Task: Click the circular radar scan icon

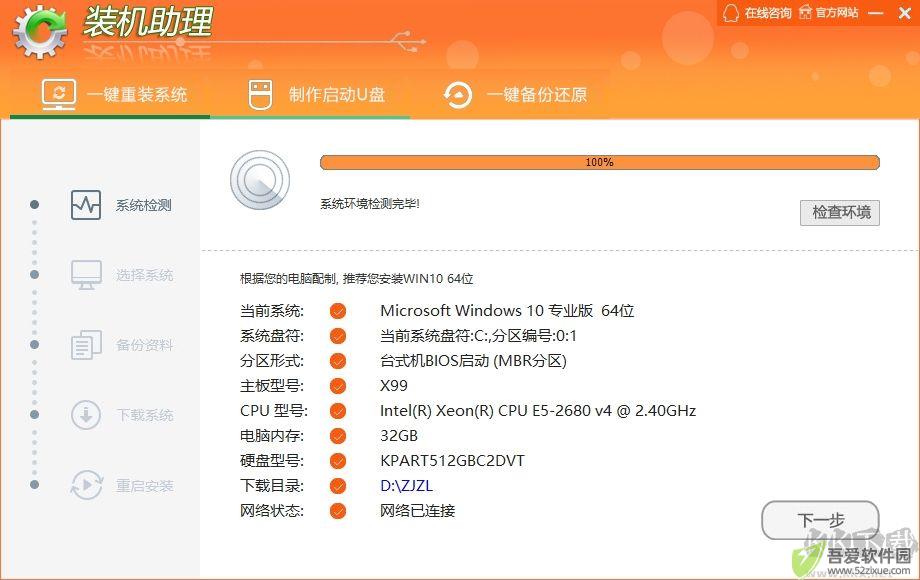Action: tap(260, 181)
